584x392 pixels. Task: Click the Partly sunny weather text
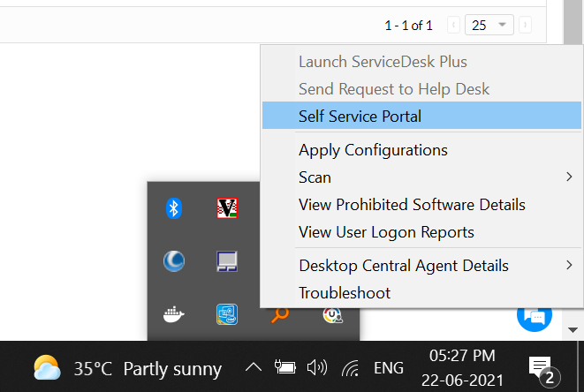tap(172, 369)
